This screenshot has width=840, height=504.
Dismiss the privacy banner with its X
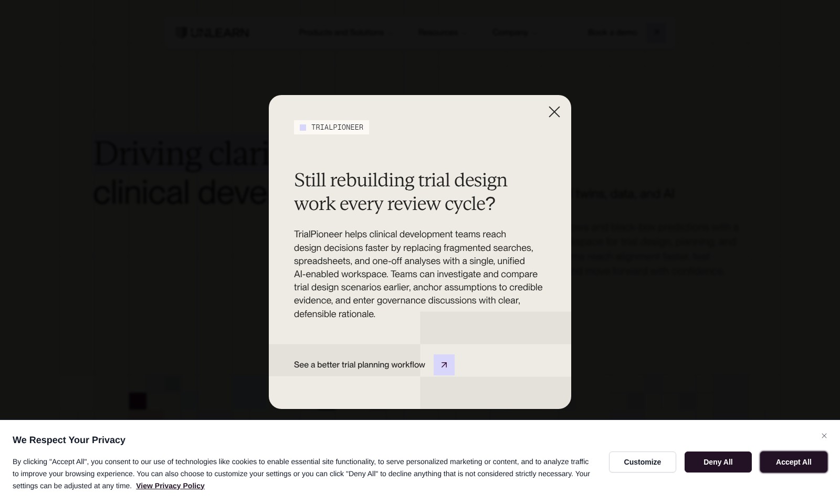click(x=824, y=436)
